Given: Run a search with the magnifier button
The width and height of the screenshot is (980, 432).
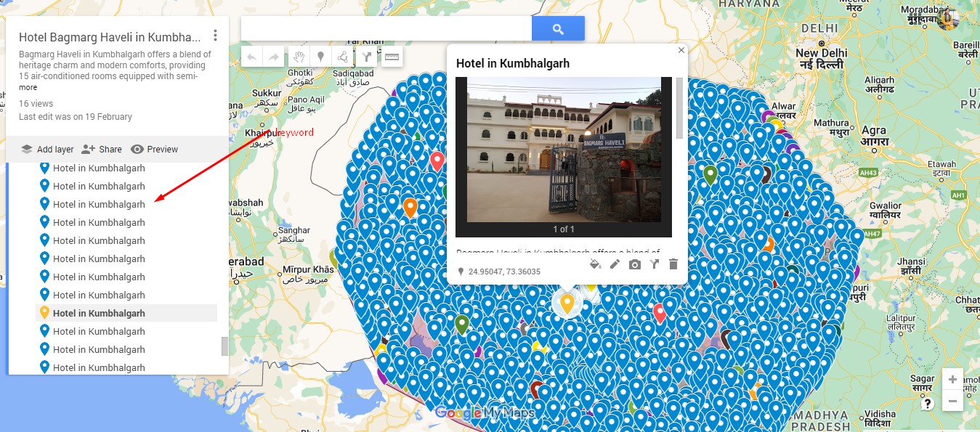Looking at the screenshot, I should pos(558,28).
